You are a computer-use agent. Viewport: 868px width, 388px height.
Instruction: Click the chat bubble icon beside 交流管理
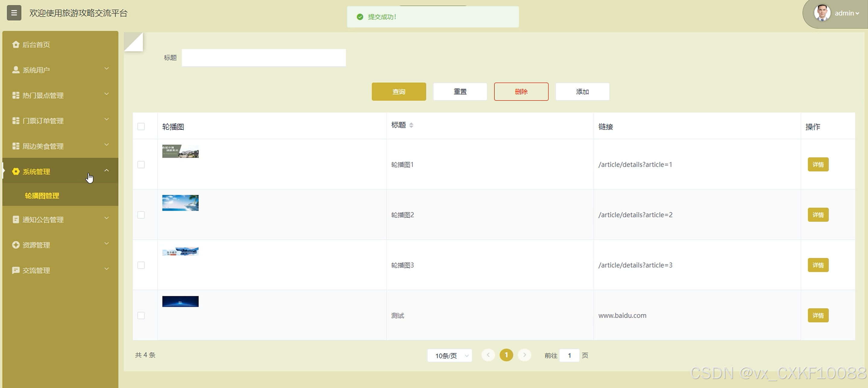[15, 270]
